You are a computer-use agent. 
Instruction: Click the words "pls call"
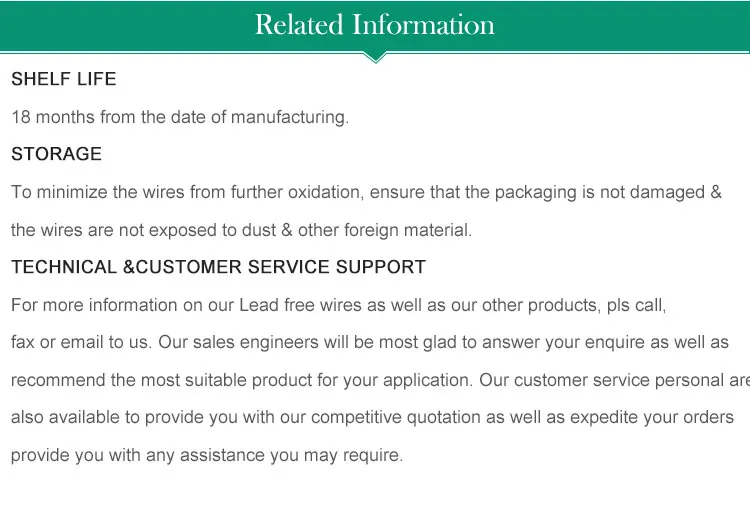click(633, 305)
